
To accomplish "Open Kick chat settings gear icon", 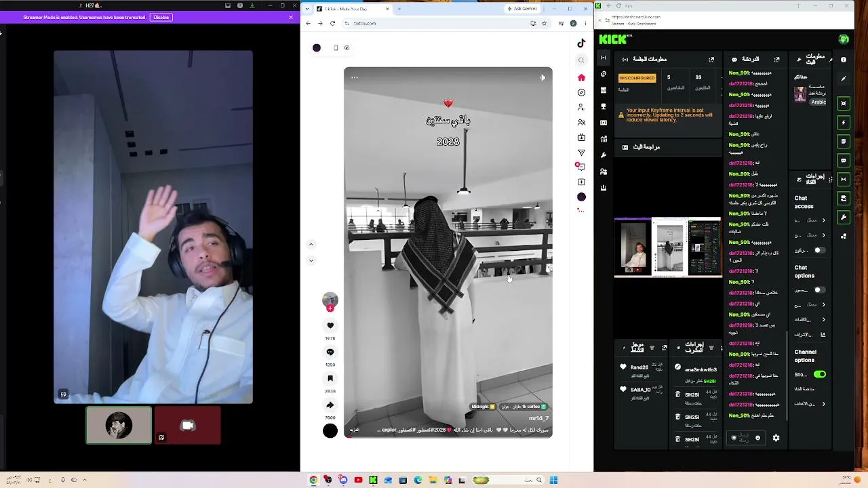I will pyautogui.click(x=776, y=438).
